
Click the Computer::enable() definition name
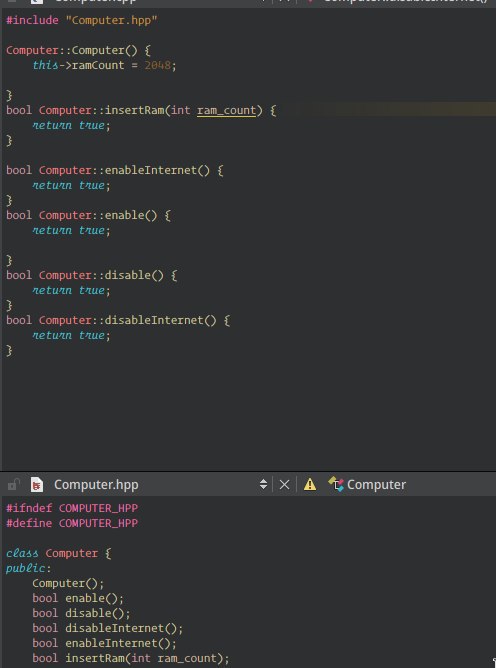pyautogui.click(x=124, y=215)
